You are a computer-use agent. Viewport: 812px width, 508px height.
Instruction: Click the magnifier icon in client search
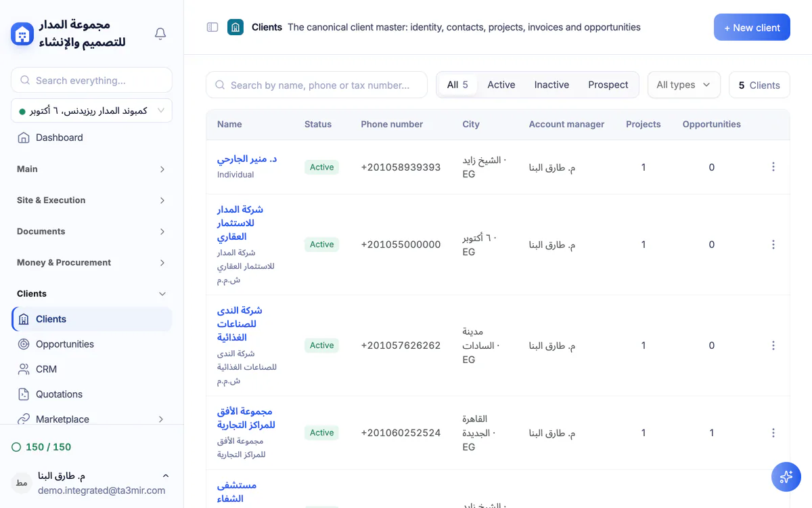tap(220, 85)
